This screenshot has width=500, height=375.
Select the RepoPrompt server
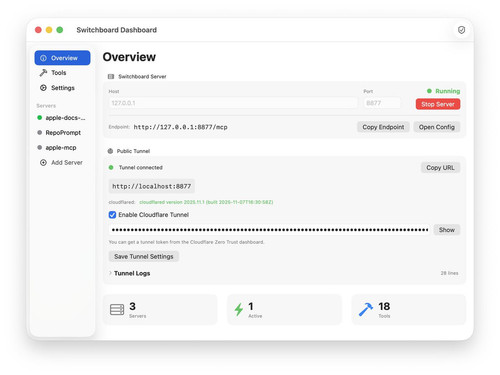pyautogui.click(x=62, y=133)
